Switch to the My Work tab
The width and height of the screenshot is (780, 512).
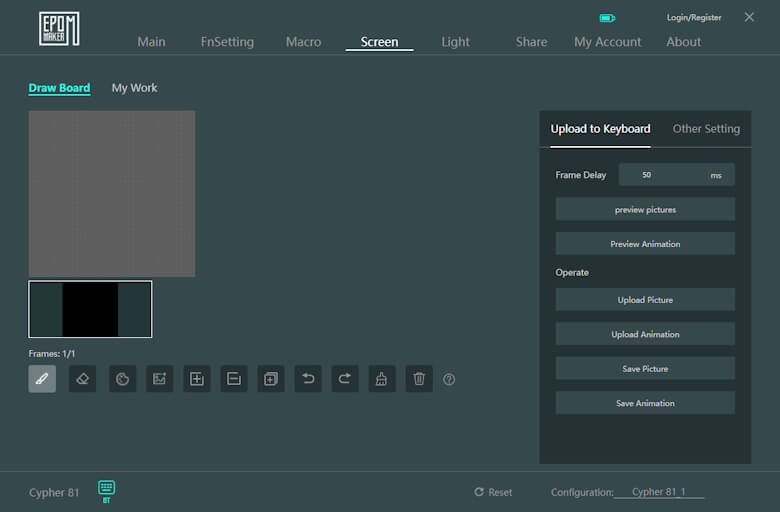point(134,88)
